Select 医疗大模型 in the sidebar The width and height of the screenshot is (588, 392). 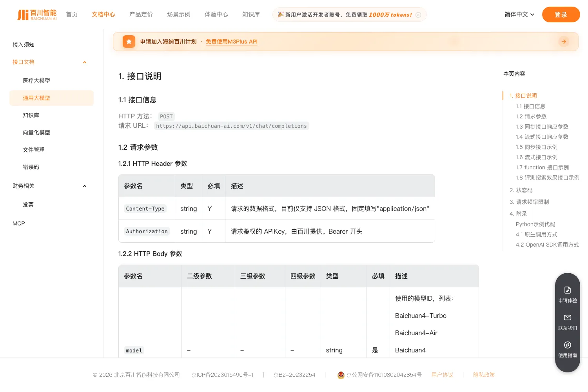(36, 81)
